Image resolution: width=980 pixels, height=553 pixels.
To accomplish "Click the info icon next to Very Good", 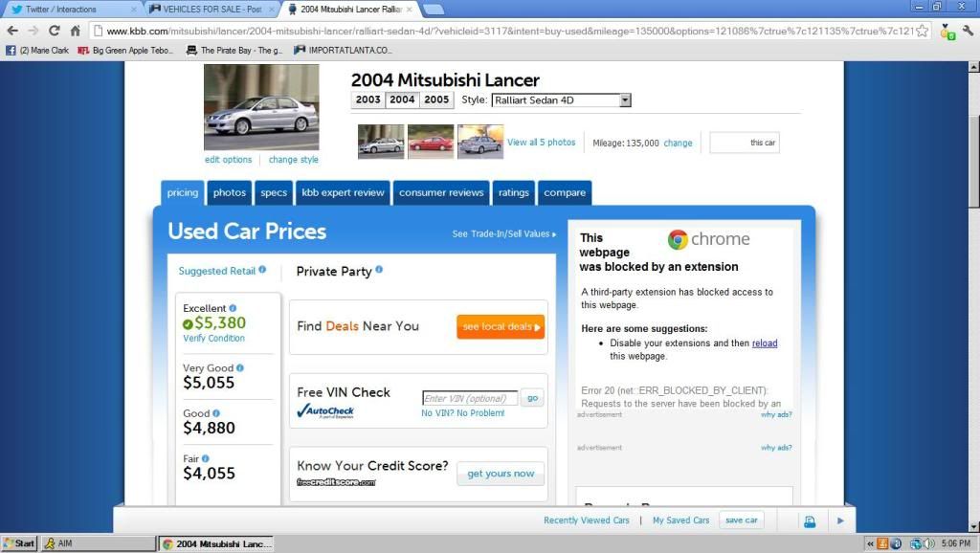I will (240, 368).
